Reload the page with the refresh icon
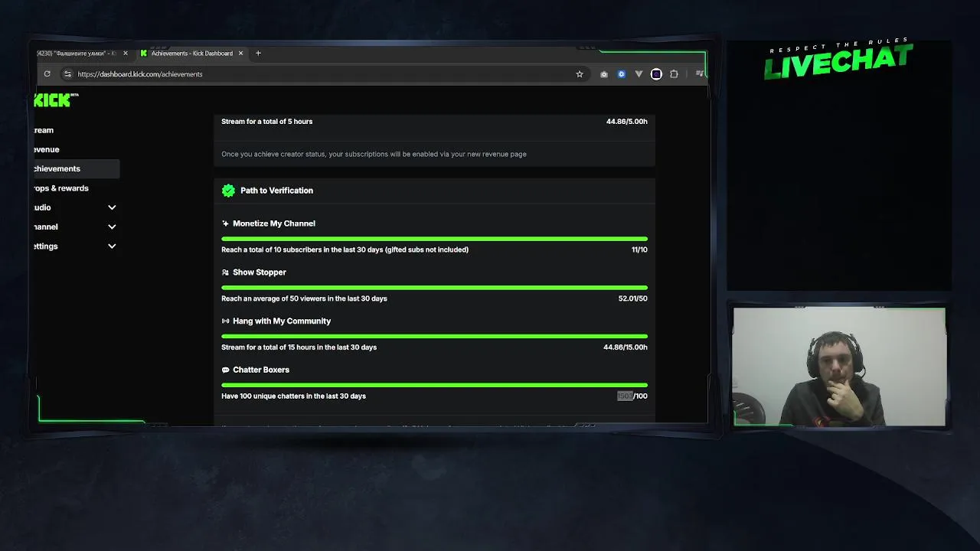980x551 pixels. point(47,74)
